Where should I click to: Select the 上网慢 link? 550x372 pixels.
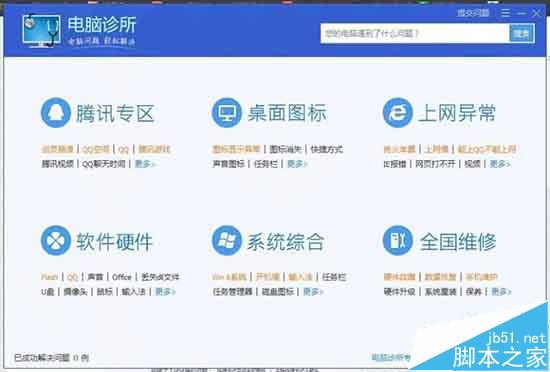436,150
